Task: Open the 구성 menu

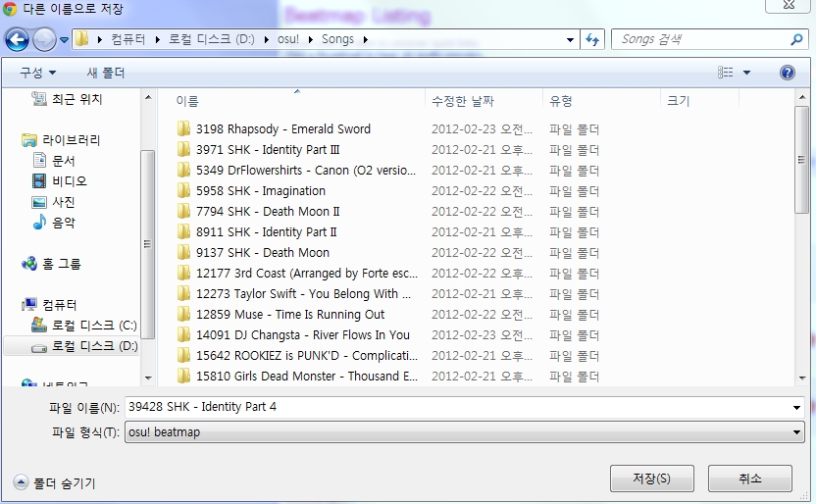Action: pos(38,73)
